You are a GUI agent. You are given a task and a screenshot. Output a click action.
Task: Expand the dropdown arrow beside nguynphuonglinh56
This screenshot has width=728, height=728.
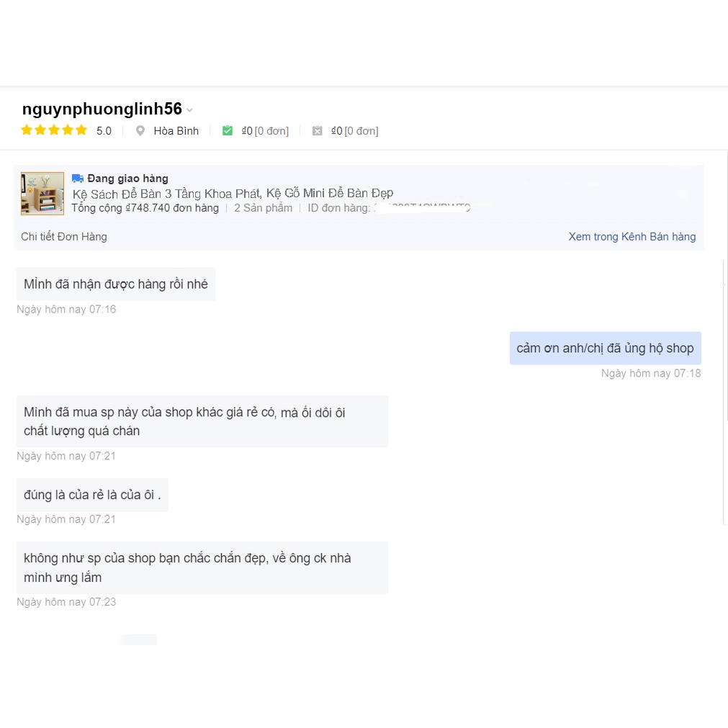189,110
